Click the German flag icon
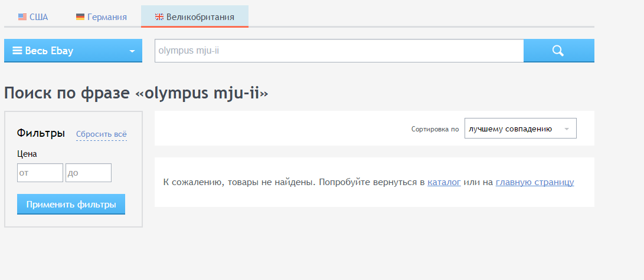The image size is (644, 280). coord(80,17)
